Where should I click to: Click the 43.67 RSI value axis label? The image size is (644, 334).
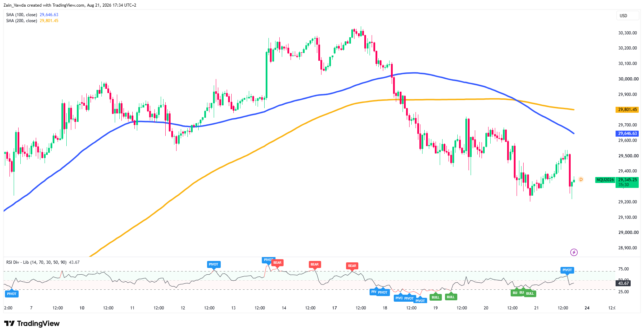click(x=623, y=283)
